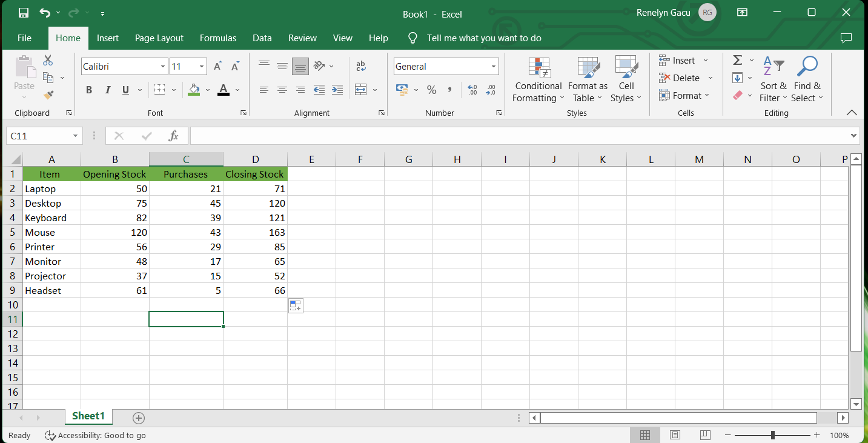Click Increase Decimal icon
The image size is (868, 443).
pyautogui.click(x=473, y=90)
